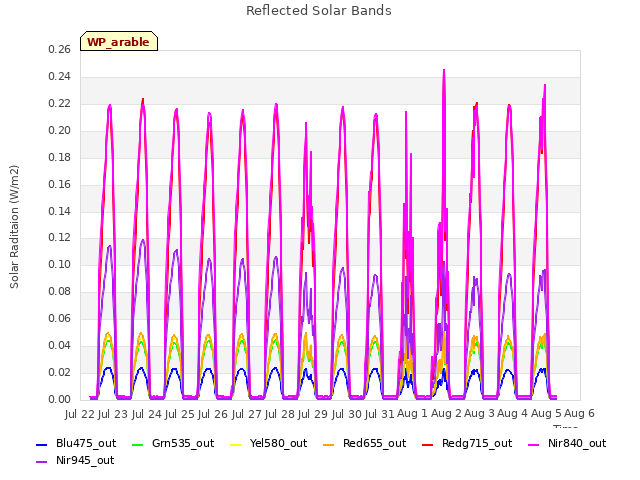Click the Jul 26 x-axis date label

coord(213,414)
